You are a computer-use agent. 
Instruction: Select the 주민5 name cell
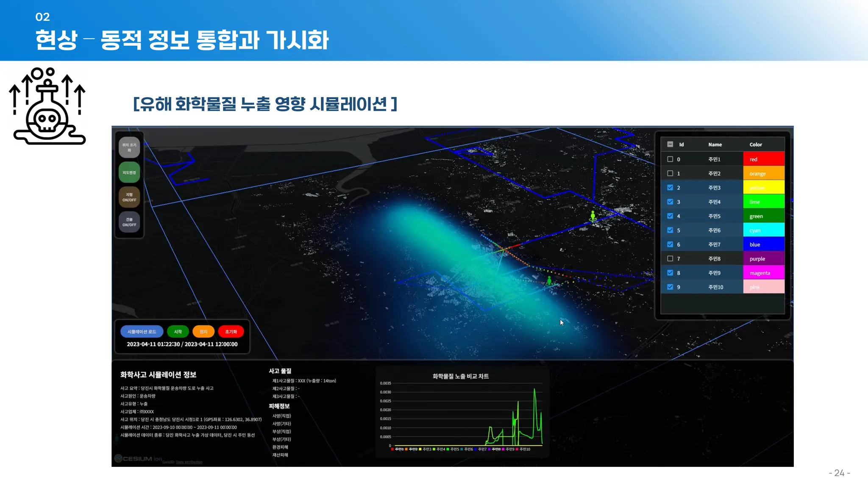pyautogui.click(x=714, y=216)
